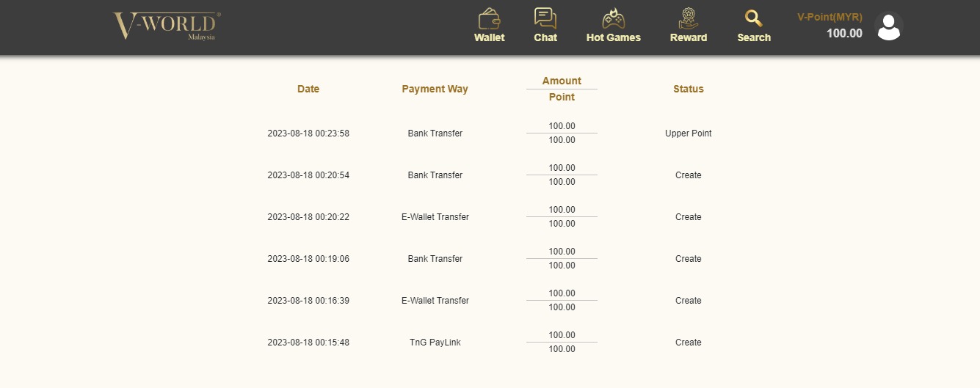The image size is (980, 388).
Task: Select E-Wallet Transfer at 00:20:22
Action: pyautogui.click(x=435, y=217)
